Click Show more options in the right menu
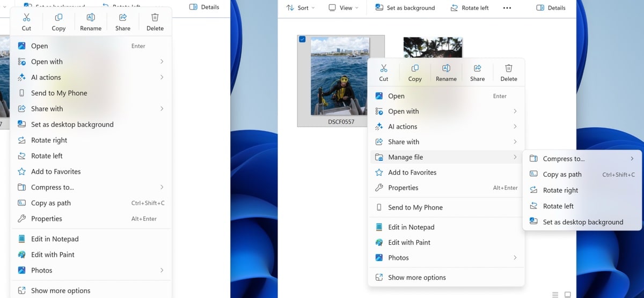This screenshot has width=644, height=298. [x=416, y=278]
